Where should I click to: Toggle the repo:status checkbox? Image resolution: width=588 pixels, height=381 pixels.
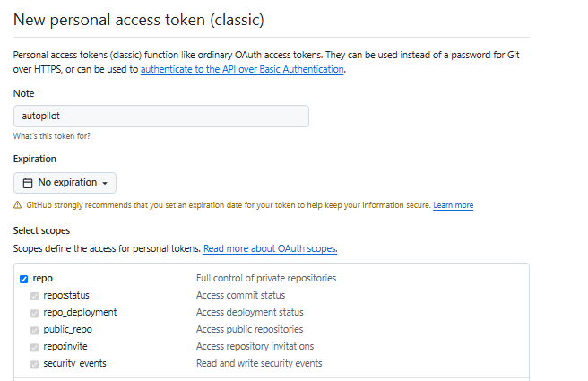35,296
